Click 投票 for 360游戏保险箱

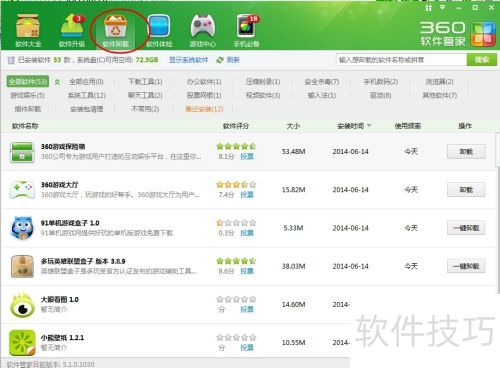[x=247, y=156]
